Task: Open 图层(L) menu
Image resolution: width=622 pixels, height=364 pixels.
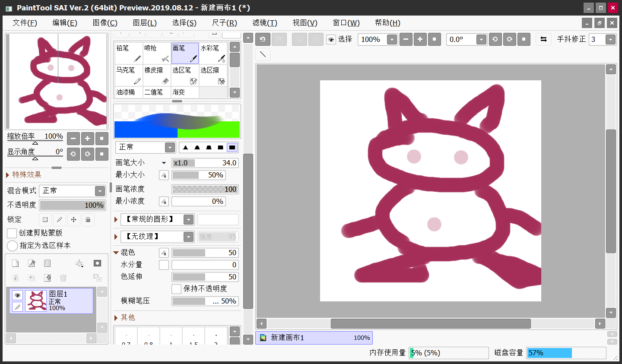Action: 145,23
